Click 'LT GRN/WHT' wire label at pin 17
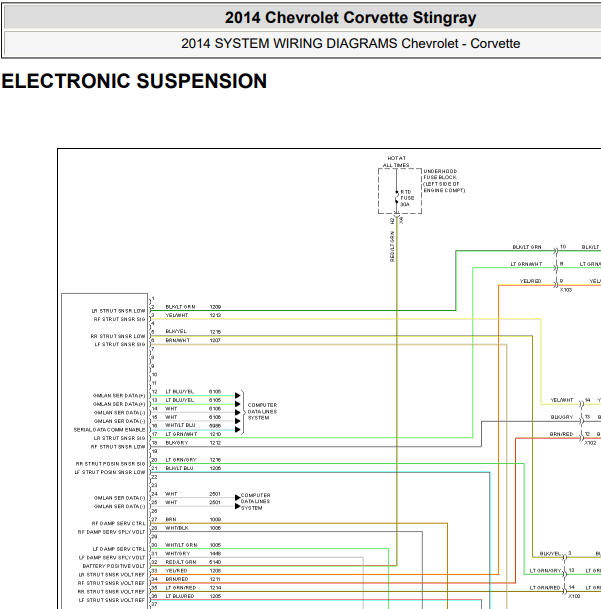601x609 pixels. [x=181, y=434]
